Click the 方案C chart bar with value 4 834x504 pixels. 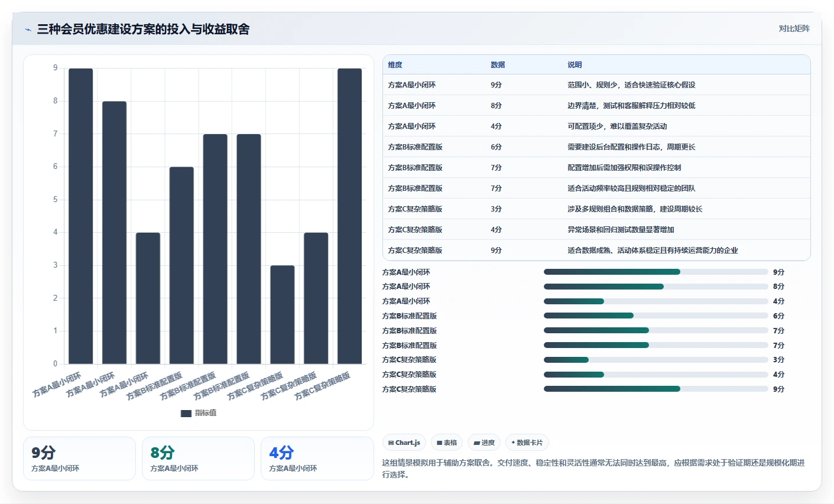pos(316,298)
